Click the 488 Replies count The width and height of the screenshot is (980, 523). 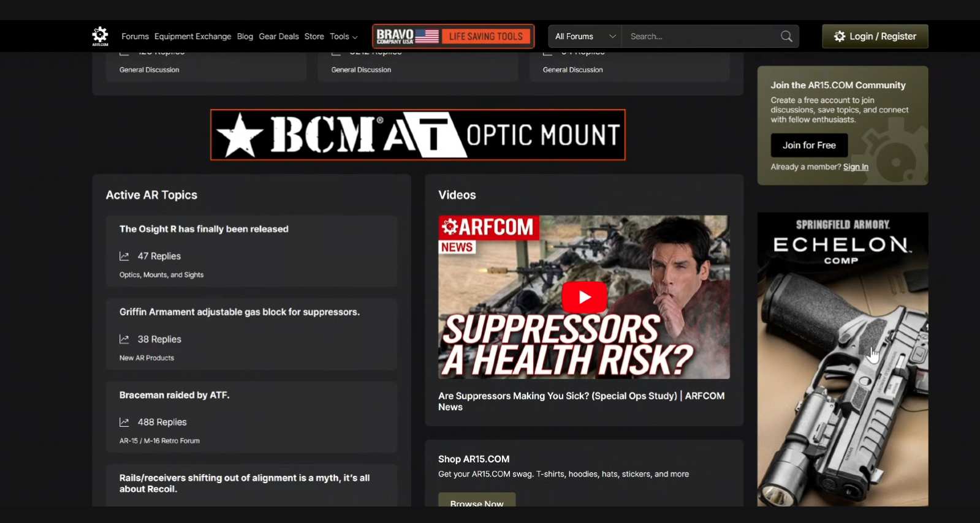(x=162, y=422)
